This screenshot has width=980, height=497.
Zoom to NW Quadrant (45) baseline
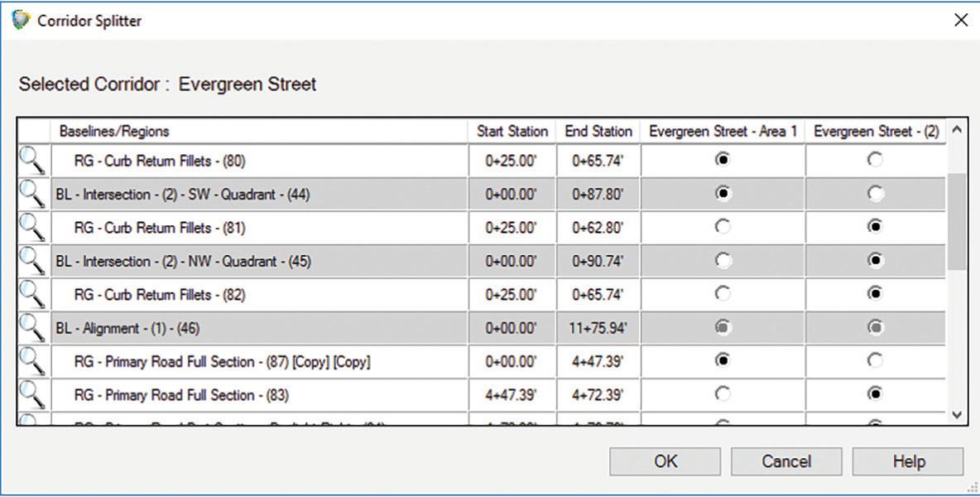[x=32, y=261]
